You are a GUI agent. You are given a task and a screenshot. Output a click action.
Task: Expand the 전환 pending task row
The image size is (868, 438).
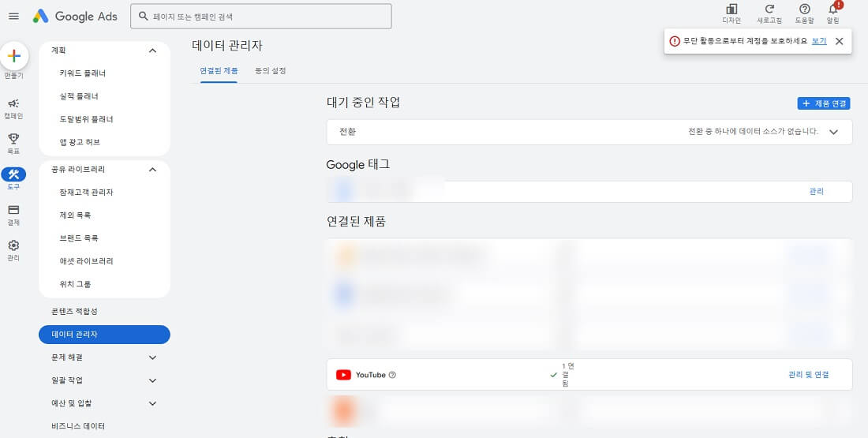tap(834, 132)
